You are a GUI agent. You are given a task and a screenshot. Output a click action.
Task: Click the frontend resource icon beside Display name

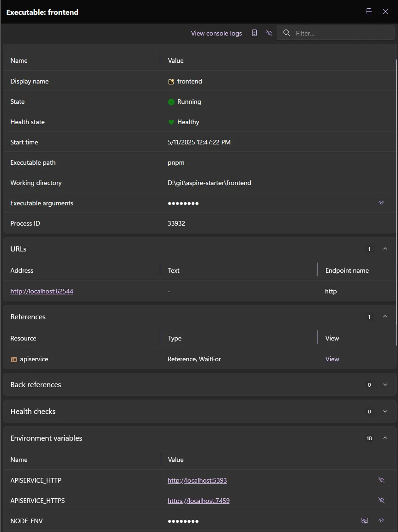click(x=170, y=81)
